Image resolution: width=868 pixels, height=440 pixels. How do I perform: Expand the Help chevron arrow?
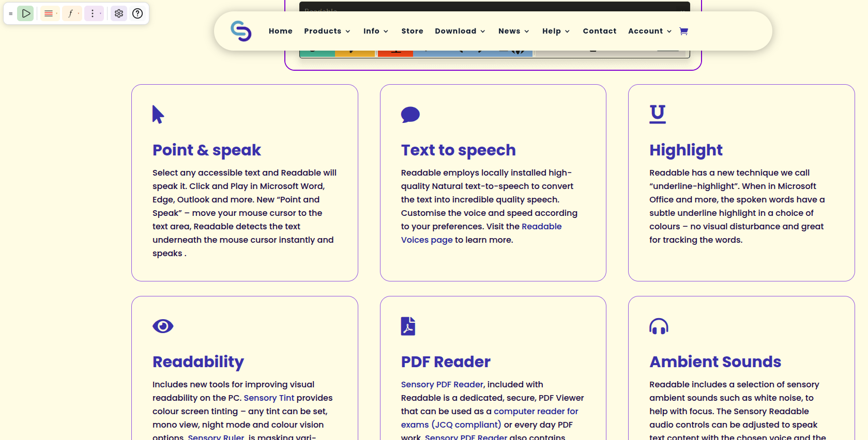click(x=567, y=32)
